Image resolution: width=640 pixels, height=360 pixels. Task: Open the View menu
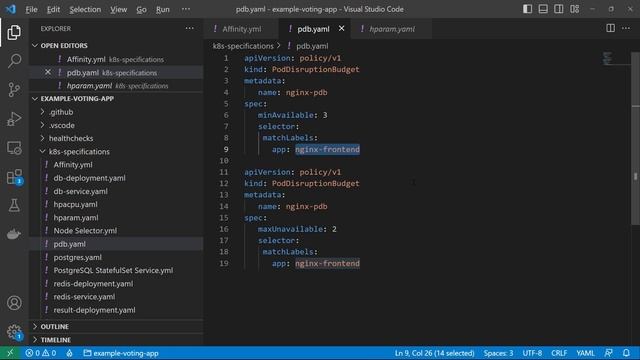118,9
